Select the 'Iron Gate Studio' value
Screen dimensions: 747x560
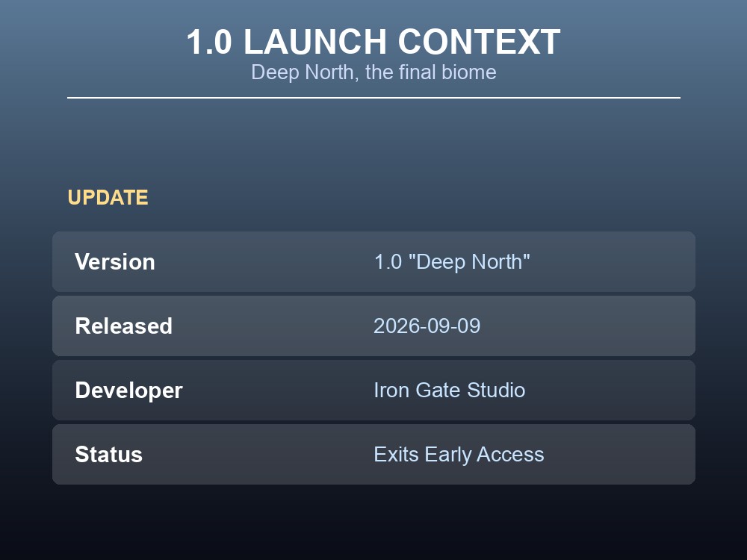[449, 391]
